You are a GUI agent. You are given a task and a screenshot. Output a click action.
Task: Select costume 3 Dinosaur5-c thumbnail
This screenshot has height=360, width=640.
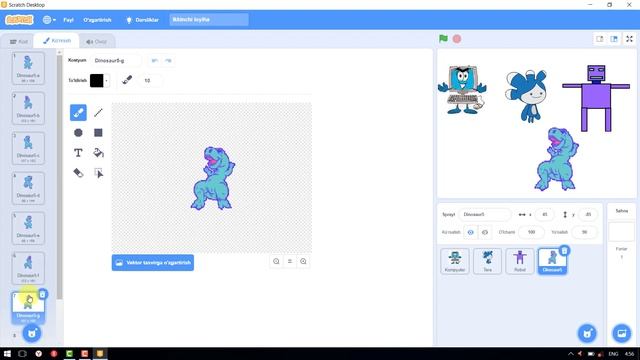pyautogui.click(x=28, y=148)
